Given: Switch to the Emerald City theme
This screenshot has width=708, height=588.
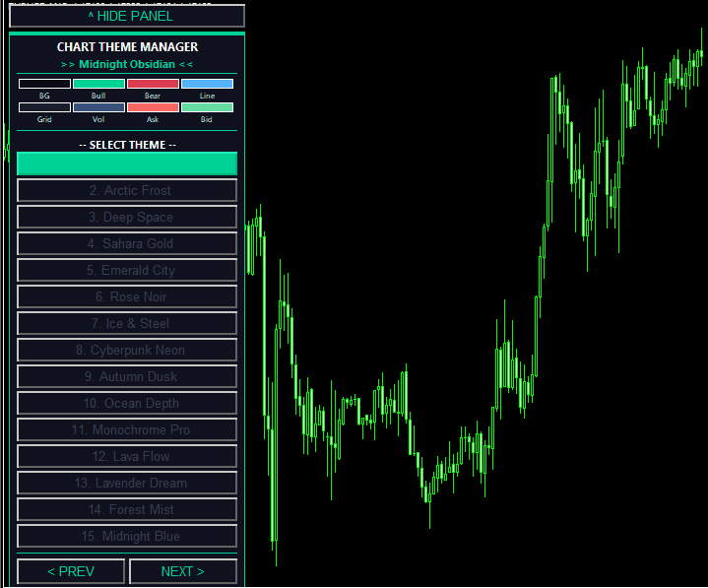Looking at the screenshot, I should [127, 270].
